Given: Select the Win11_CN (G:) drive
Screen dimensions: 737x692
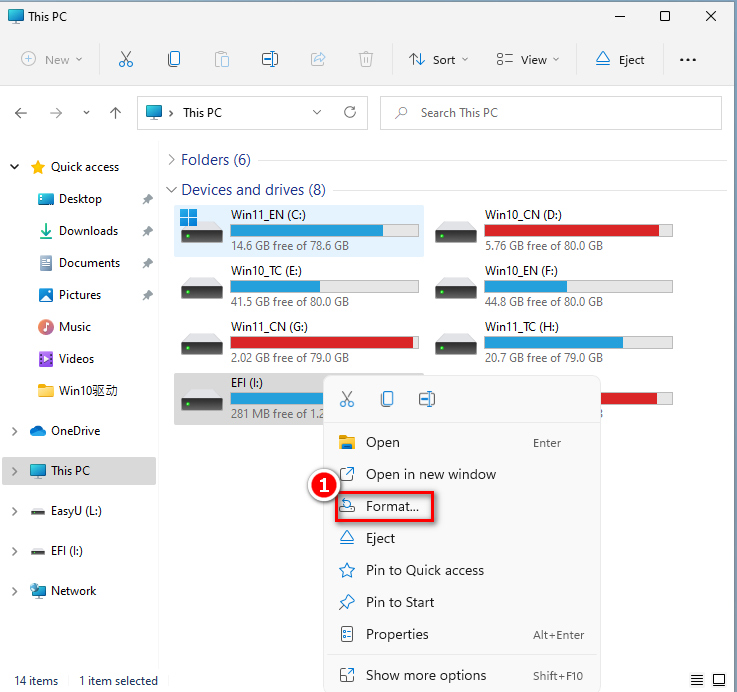Looking at the screenshot, I should click(299, 343).
